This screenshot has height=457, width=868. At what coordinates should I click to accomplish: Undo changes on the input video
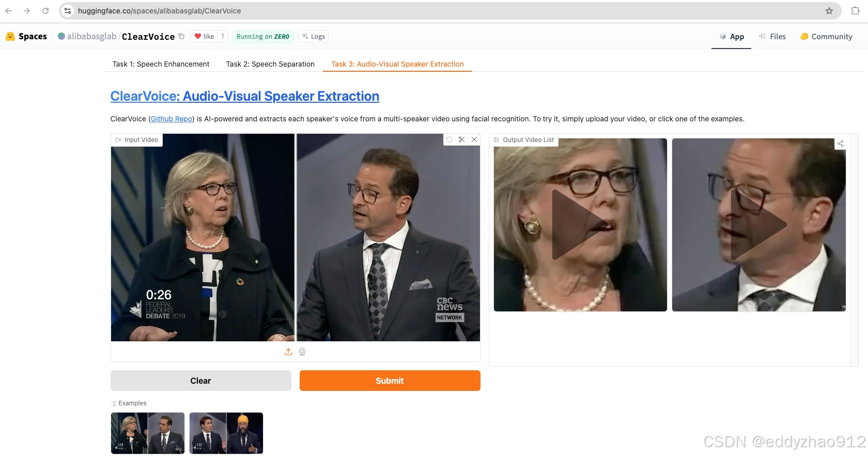[x=450, y=139]
